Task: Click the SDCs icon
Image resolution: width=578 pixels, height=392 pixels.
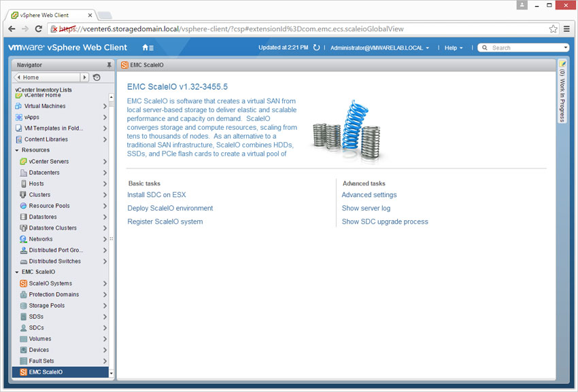Action: tap(23, 327)
